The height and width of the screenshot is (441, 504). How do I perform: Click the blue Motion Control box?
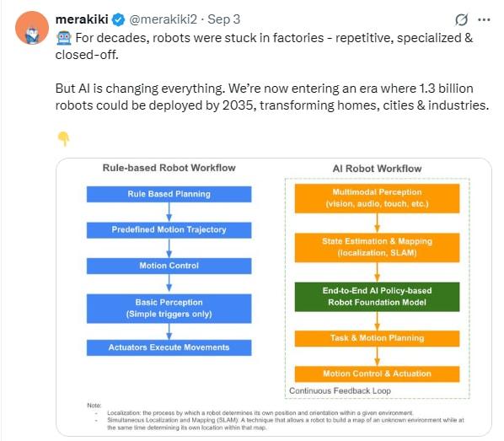pyautogui.click(x=169, y=266)
